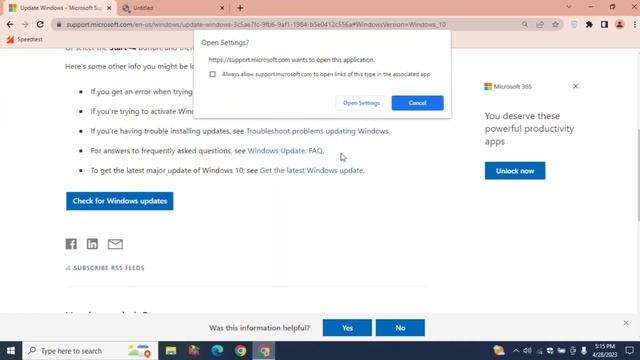Click Check for Windows updates button

click(120, 201)
